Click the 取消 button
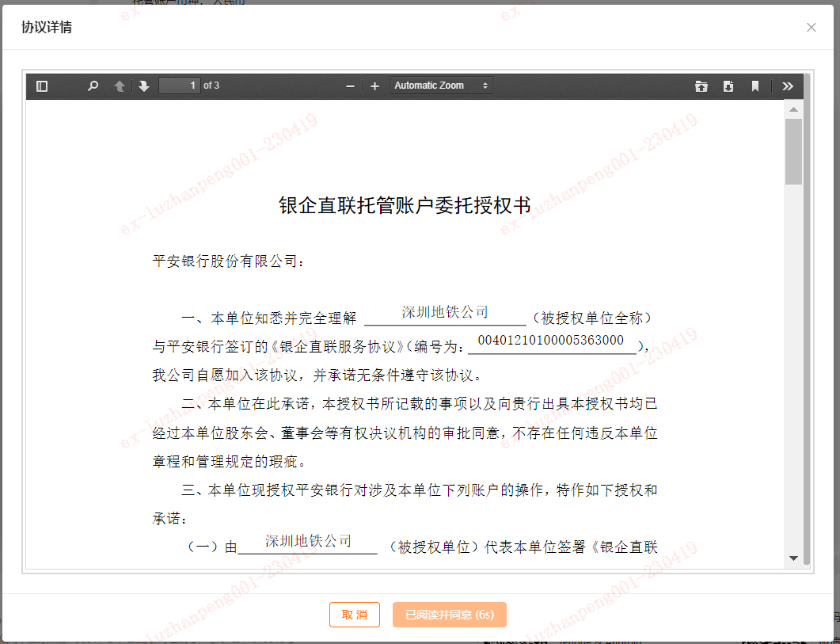 point(355,615)
